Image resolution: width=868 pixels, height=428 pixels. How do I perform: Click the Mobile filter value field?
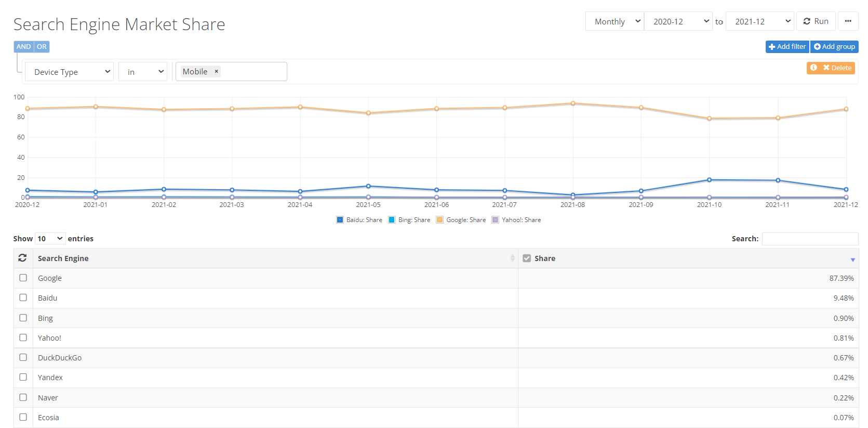pyautogui.click(x=231, y=72)
